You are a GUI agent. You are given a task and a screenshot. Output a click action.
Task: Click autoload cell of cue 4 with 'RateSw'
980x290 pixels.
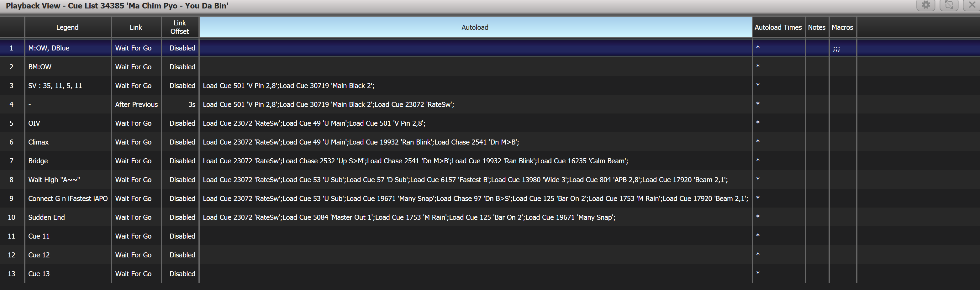(x=476, y=104)
